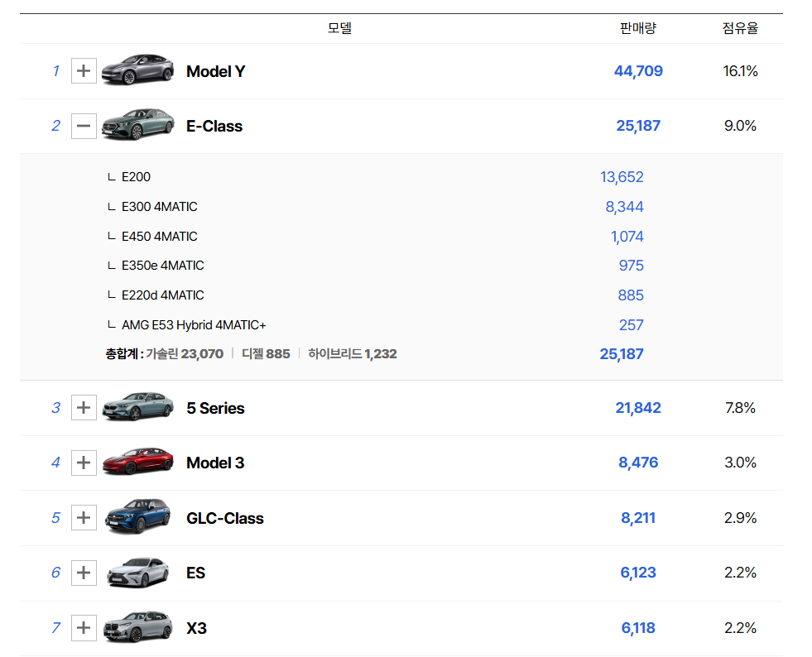This screenshot has width=812, height=657.
Task: Expand the 5 Series row
Action: [x=84, y=408]
